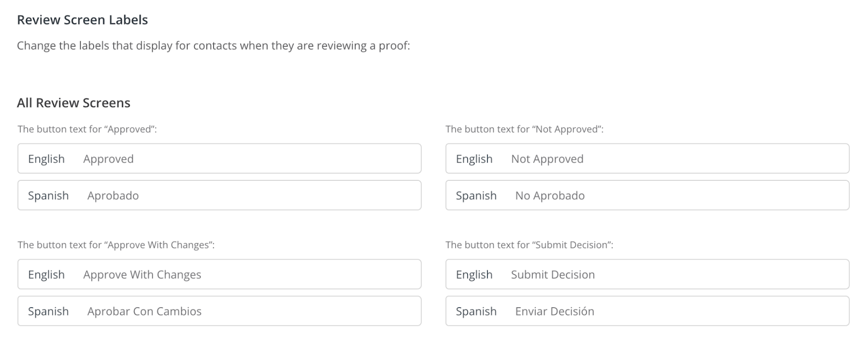This screenshot has width=868, height=348.
Task: Click the "All Review Screens" subheading
Action: (x=74, y=103)
